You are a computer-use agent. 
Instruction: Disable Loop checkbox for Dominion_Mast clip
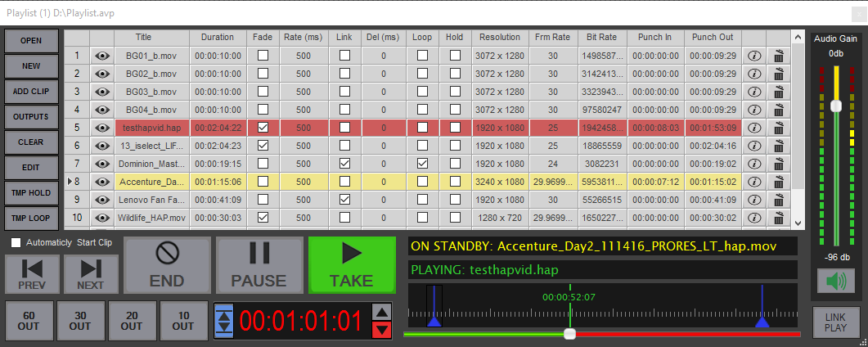[x=422, y=164]
